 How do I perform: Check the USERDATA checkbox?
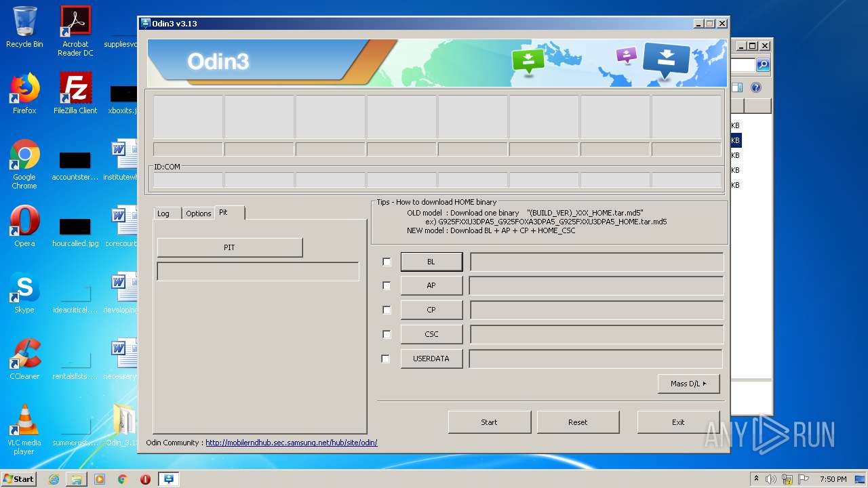pyautogui.click(x=386, y=359)
